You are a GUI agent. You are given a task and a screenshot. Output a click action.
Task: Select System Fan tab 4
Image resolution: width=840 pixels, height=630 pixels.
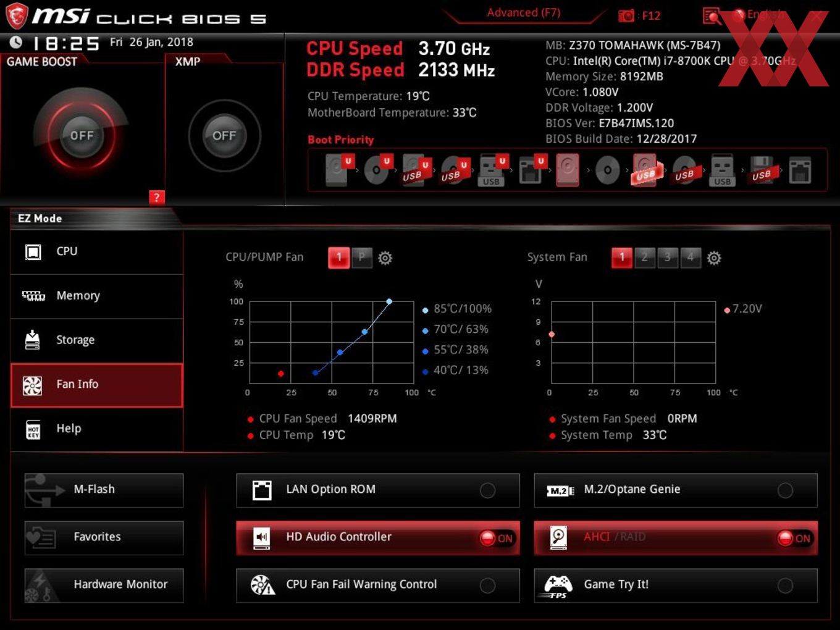690,258
